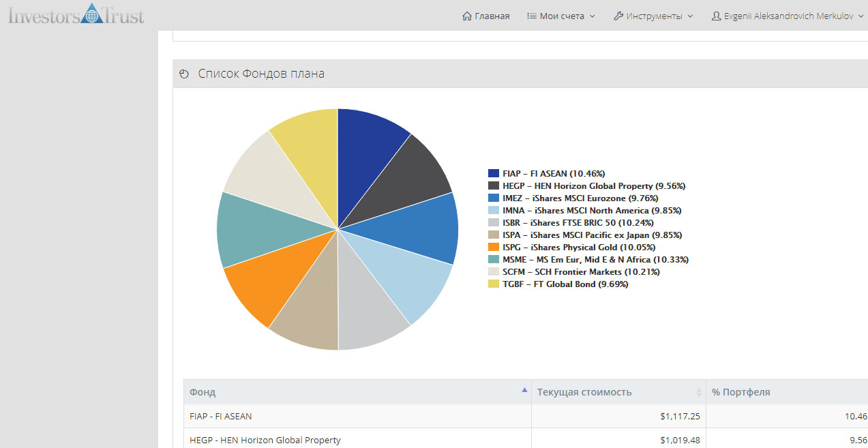Click the HEGP dark gray legend swatch

(494, 186)
